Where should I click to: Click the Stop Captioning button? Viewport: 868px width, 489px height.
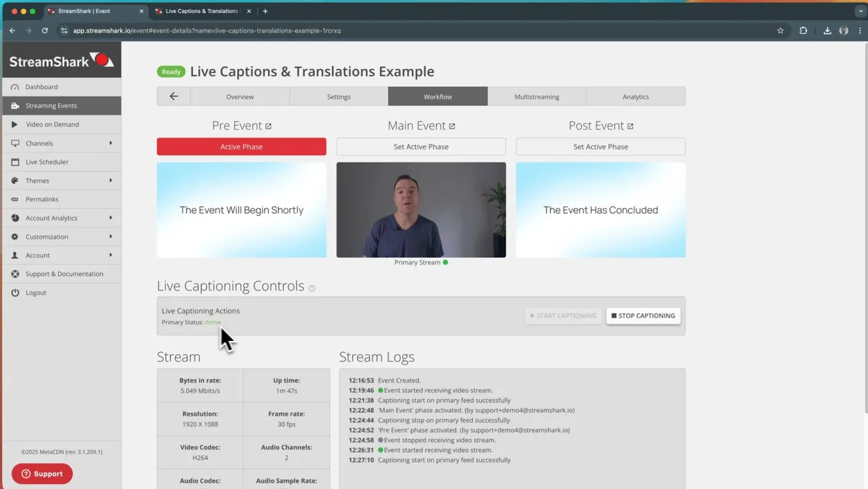(x=643, y=315)
